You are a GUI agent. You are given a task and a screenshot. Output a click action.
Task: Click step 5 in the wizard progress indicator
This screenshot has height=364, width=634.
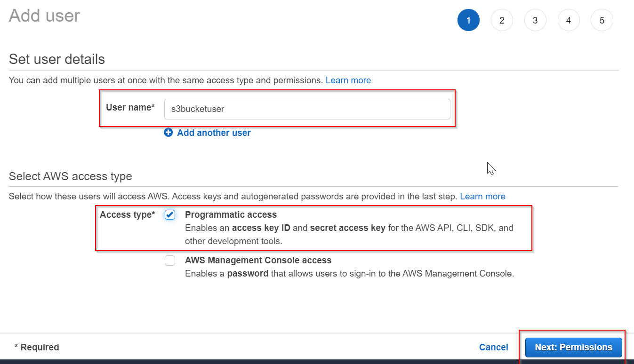(602, 20)
